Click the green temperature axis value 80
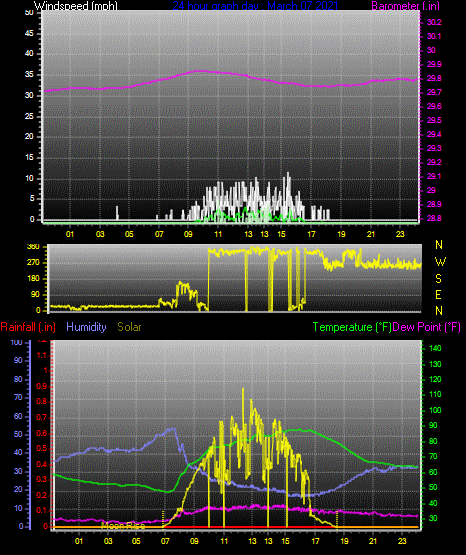This screenshot has height=555, width=466. point(433,441)
